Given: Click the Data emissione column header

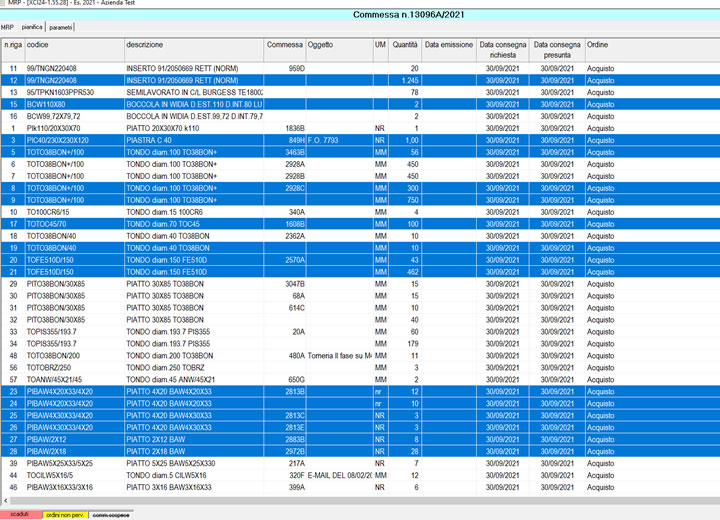Looking at the screenshot, I should (x=449, y=50).
